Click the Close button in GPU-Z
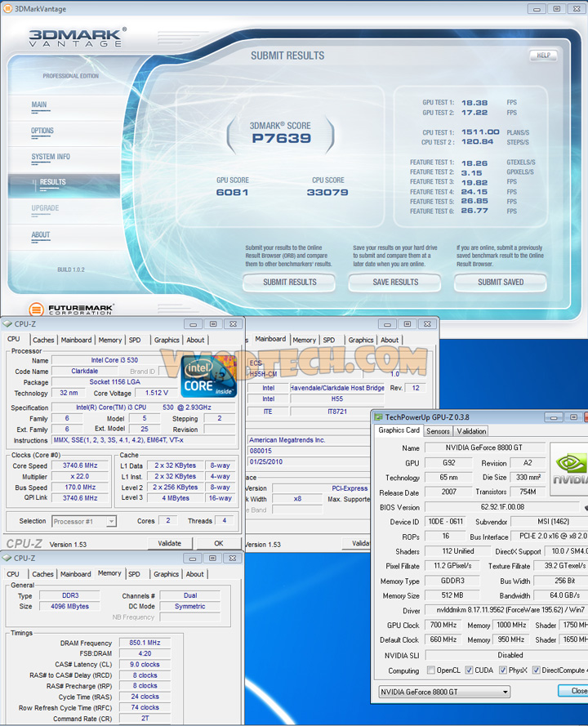Image resolution: width=588 pixels, height=726 pixels. tap(574, 691)
